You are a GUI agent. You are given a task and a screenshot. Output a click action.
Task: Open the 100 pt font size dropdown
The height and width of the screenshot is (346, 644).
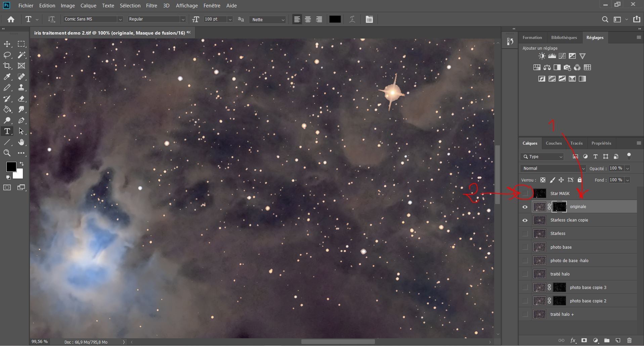click(230, 19)
